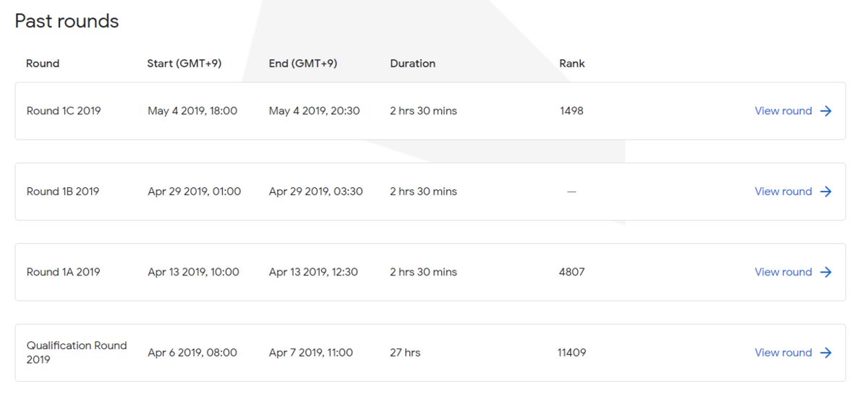The width and height of the screenshot is (868, 410).
Task: Click the Round column header
Action: (43, 64)
